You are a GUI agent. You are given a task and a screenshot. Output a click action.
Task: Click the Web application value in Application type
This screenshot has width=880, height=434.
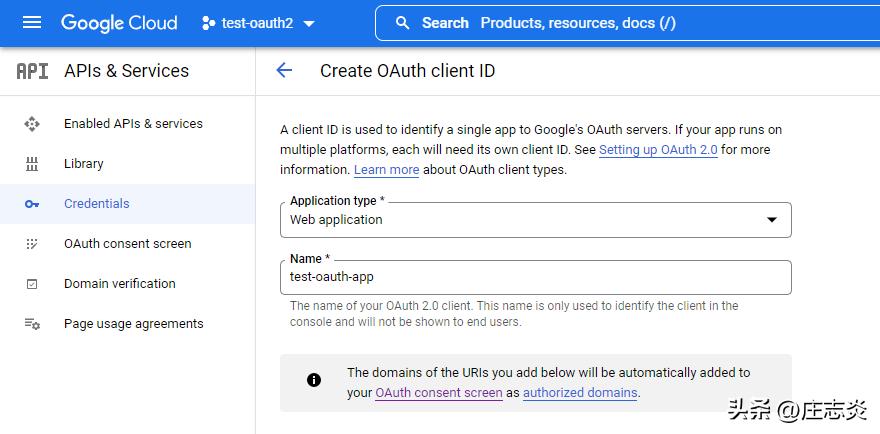[336, 220]
